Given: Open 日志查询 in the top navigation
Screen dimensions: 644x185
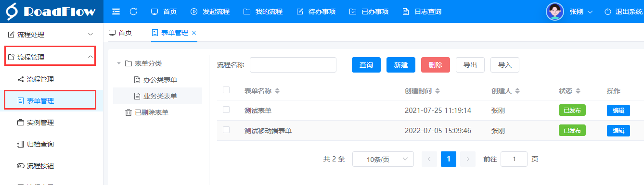Looking at the screenshot, I should tap(422, 12).
